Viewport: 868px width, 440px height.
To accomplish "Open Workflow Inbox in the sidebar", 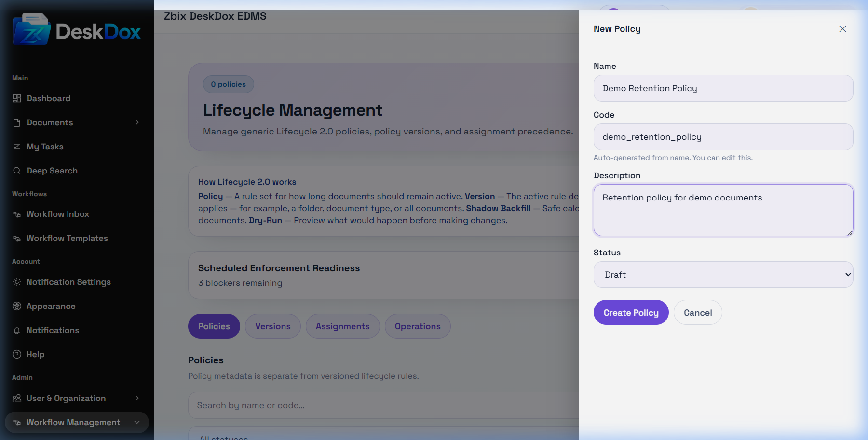I will 58,214.
